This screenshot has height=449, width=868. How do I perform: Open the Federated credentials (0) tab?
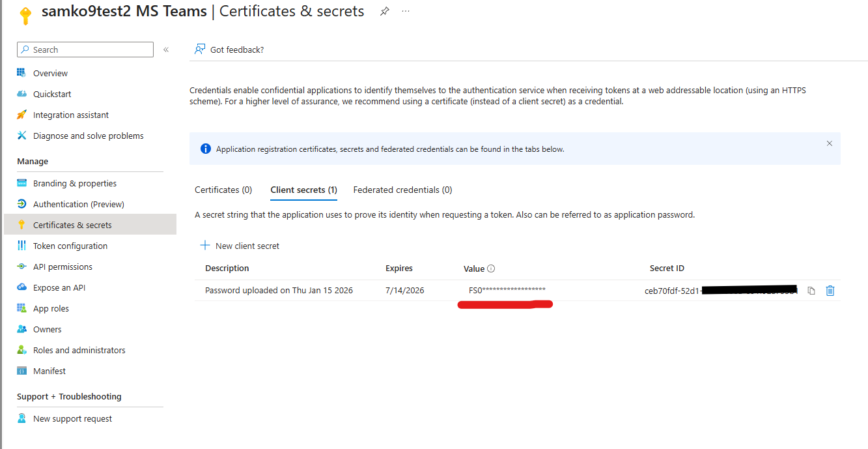(402, 190)
